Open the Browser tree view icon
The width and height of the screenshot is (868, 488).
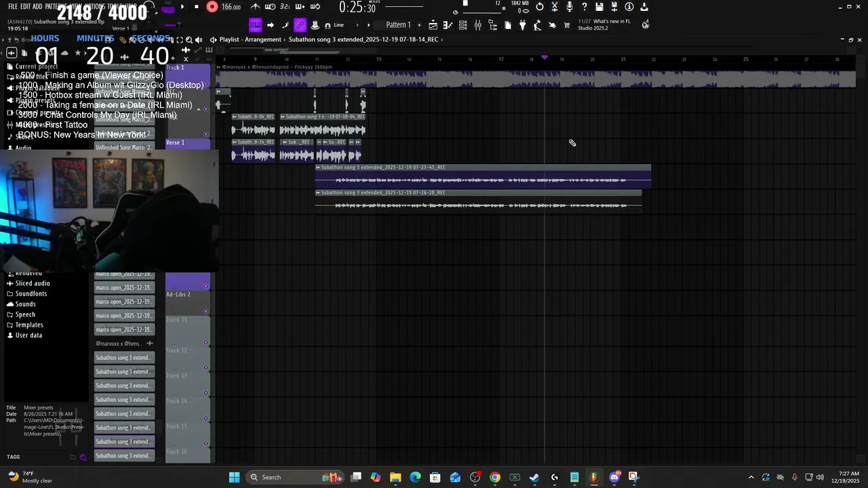(492, 25)
